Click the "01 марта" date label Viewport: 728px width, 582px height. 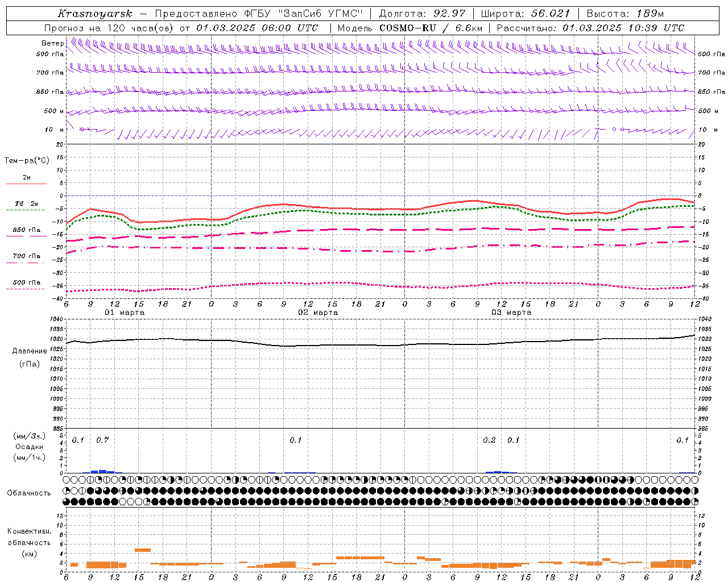pos(125,313)
